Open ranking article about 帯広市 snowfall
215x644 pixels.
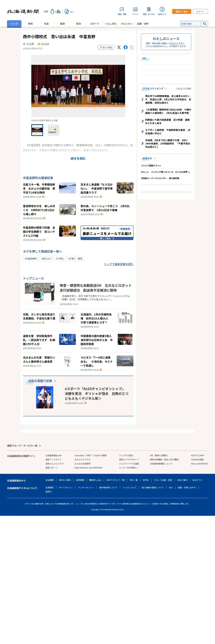[x=168, y=99]
